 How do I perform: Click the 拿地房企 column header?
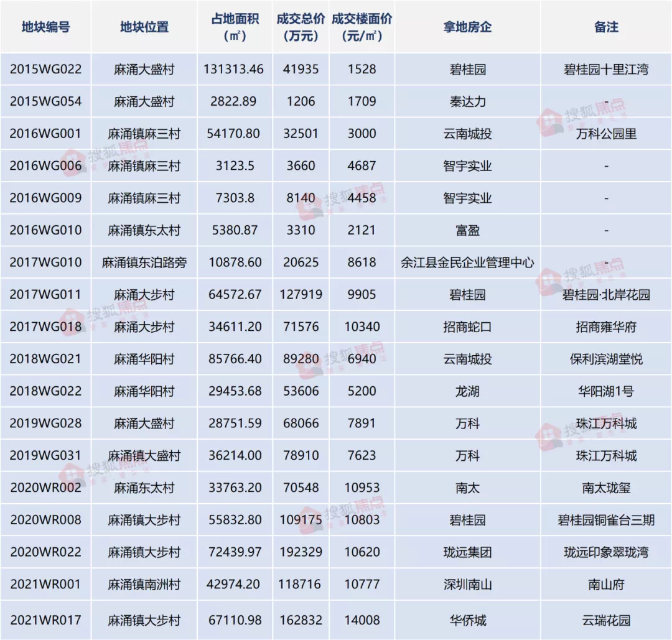coord(467,27)
